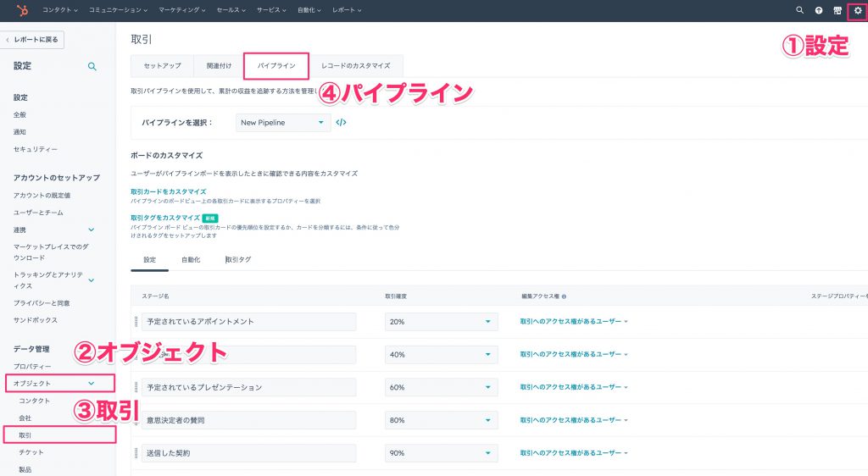Image resolution: width=868 pixels, height=476 pixels.
Task: Open the 90% deal probability dropdown
Action: (x=441, y=453)
